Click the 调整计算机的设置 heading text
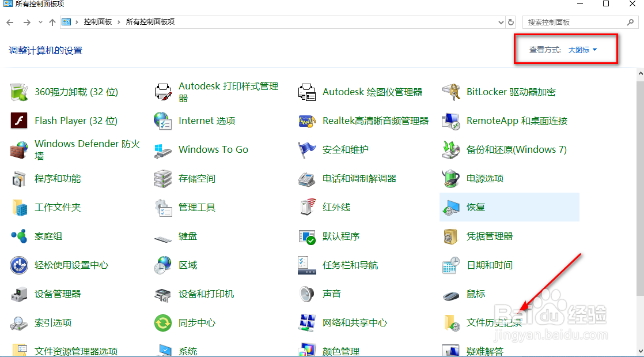Screen dimensions: 644x357 pyautogui.click(x=46, y=51)
